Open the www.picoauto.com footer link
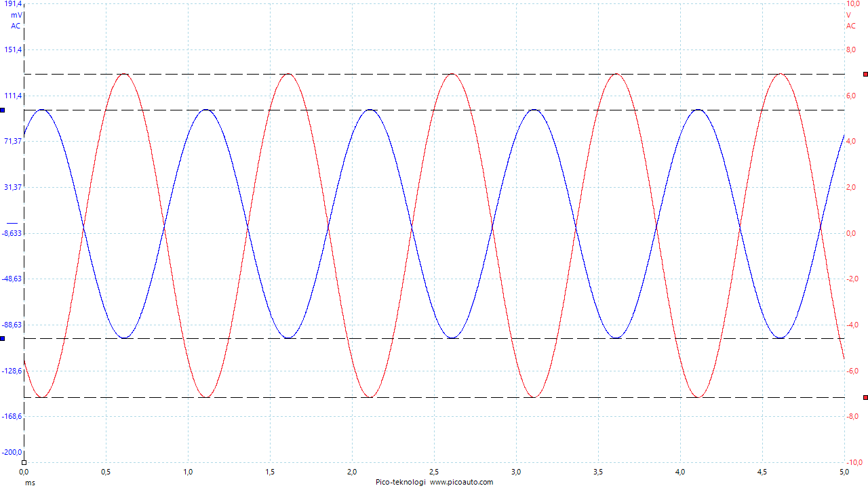The width and height of the screenshot is (868, 488). (x=462, y=482)
